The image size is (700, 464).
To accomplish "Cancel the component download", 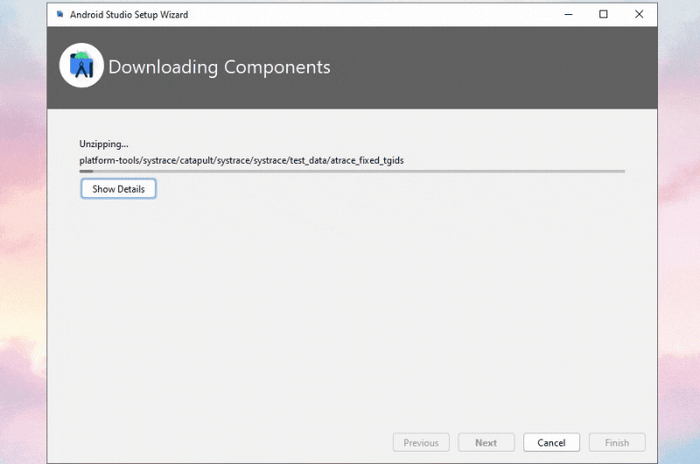I will tap(551, 443).
